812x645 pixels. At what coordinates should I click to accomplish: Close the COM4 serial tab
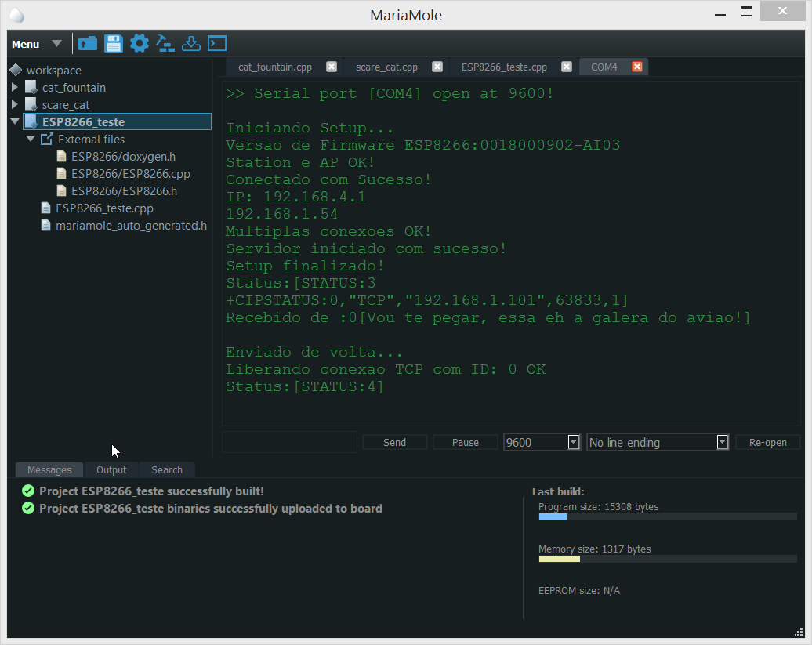637,67
